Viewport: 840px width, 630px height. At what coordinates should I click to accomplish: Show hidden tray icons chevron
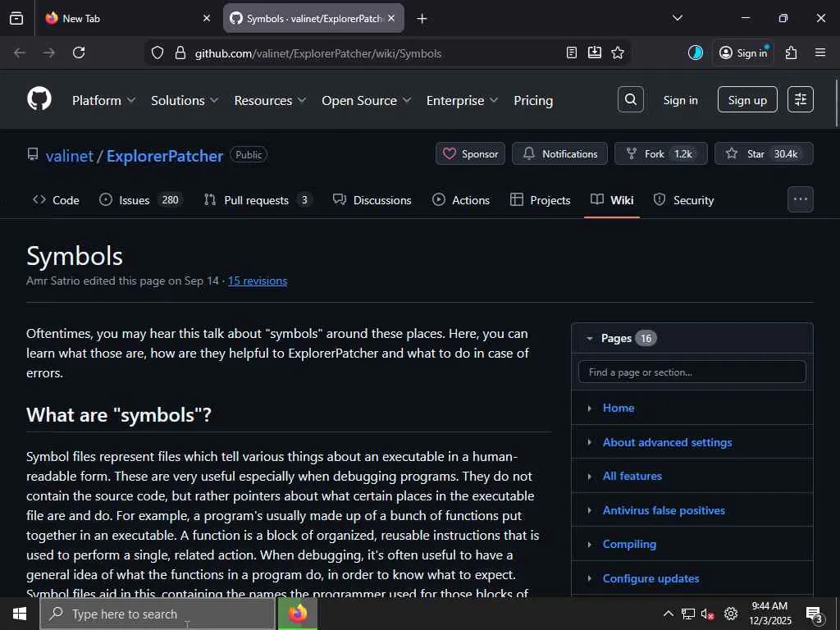(x=668, y=614)
